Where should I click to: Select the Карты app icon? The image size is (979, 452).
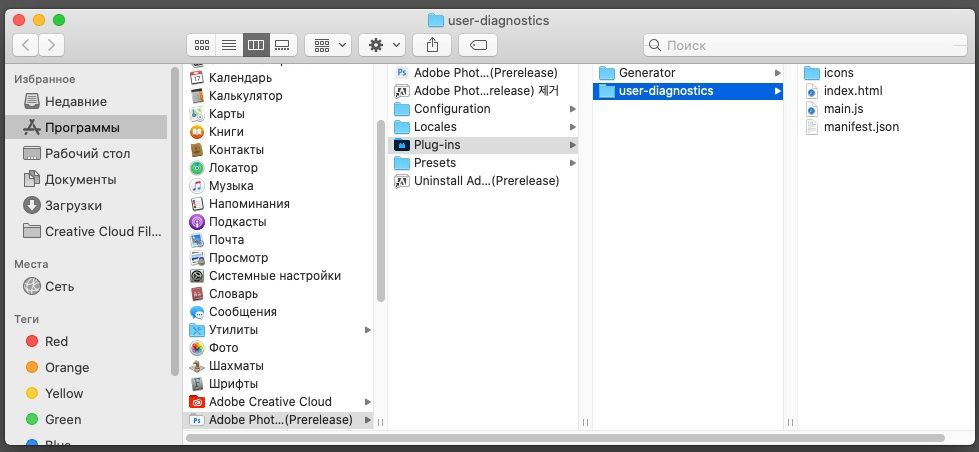(x=197, y=114)
